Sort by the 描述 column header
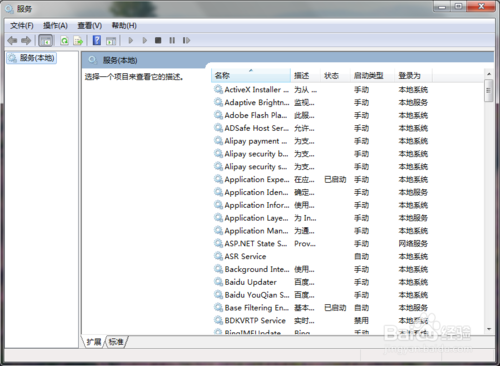This screenshot has width=500, height=366. click(305, 75)
